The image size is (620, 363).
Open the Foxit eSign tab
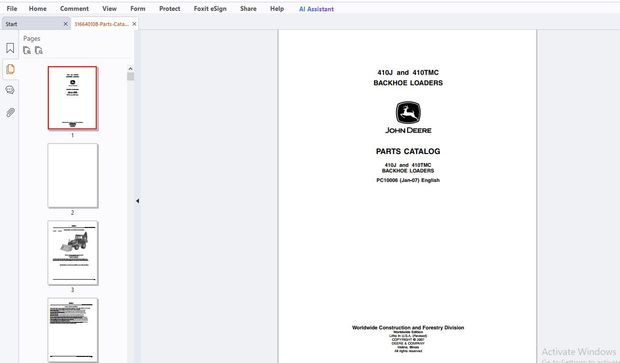tap(210, 8)
